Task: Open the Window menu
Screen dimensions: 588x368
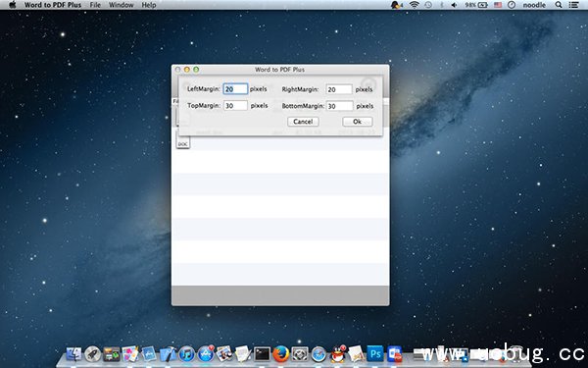Action: (x=121, y=5)
